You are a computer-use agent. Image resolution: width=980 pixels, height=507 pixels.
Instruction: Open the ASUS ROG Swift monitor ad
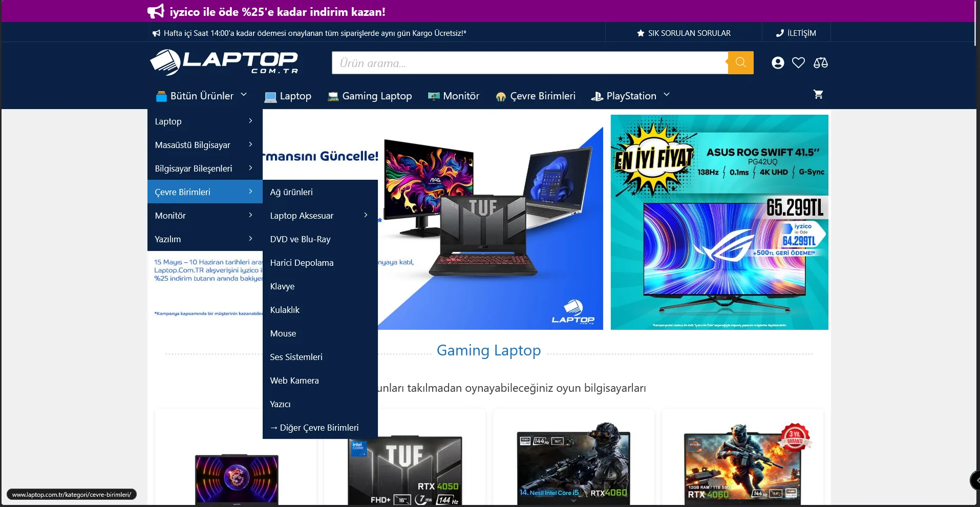719,222
